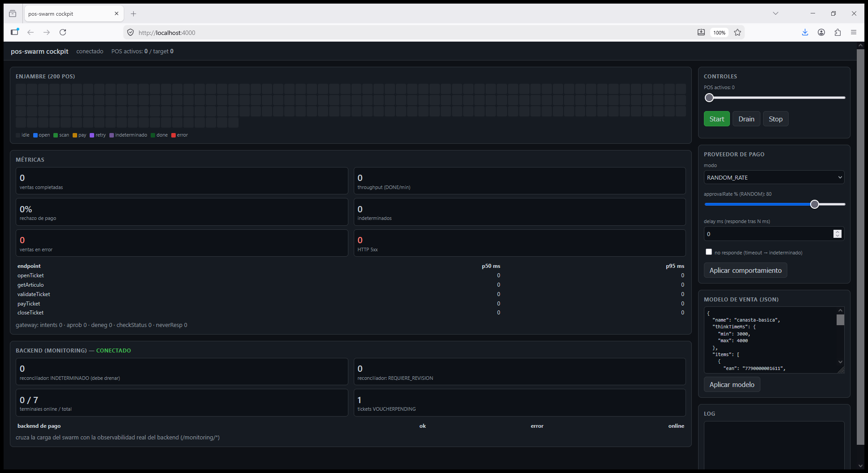The height and width of the screenshot is (473, 868).
Task: Click the JSON textarea scroll-up arrow
Action: click(x=840, y=310)
